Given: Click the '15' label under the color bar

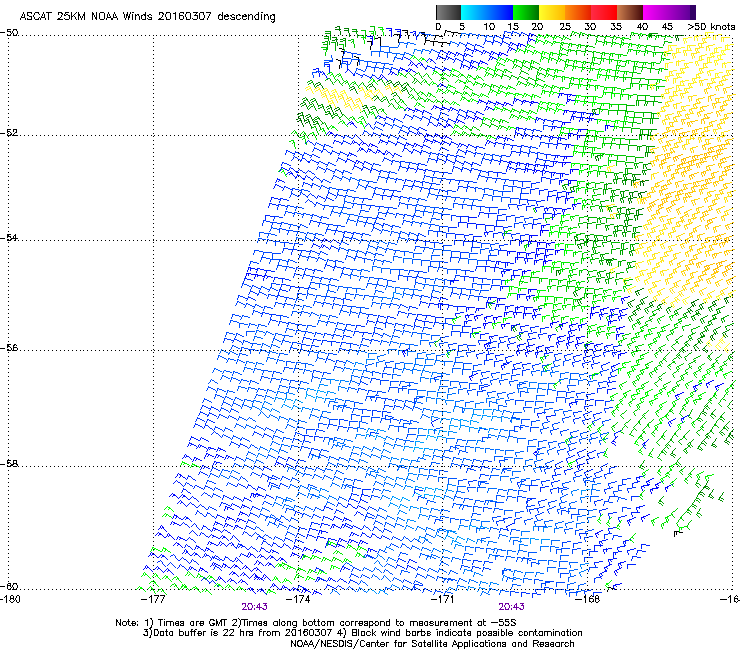Looking at the screenshot, I should pos(513,27).
